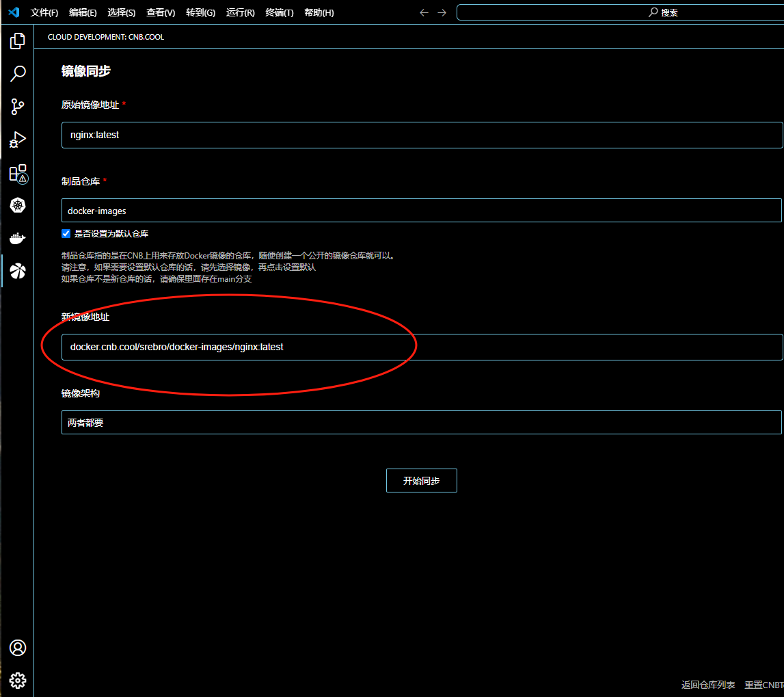Open the Explorer sidebar icon
This screenshot has height=697, width=784.
(x=17, y=40)
